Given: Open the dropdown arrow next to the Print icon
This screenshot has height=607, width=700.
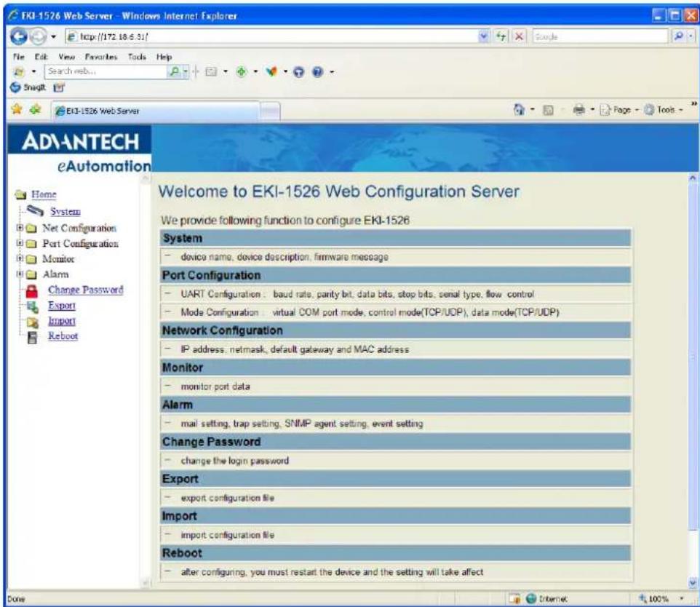Looking at the screenshot, I should pos(592,109).
